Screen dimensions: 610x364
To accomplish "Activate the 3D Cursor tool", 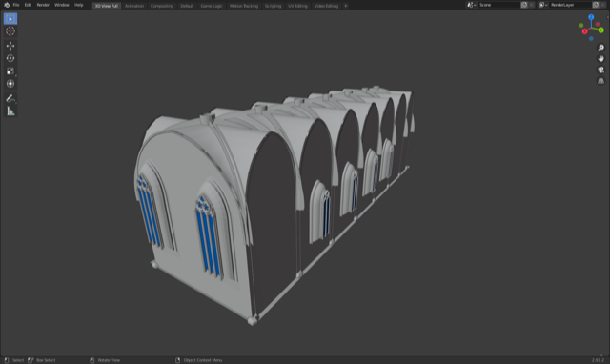I will (10, 31).
